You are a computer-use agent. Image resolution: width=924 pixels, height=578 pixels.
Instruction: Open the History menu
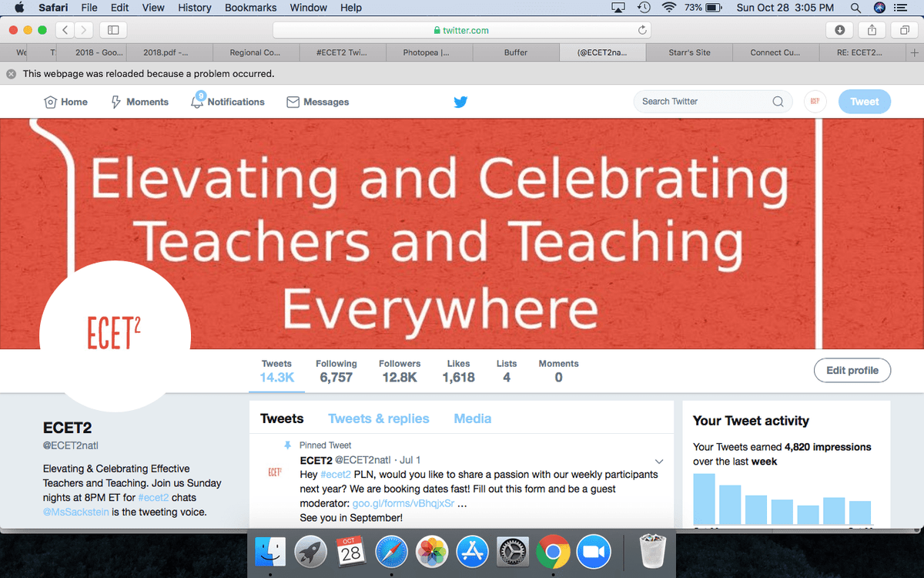(194, 8)
